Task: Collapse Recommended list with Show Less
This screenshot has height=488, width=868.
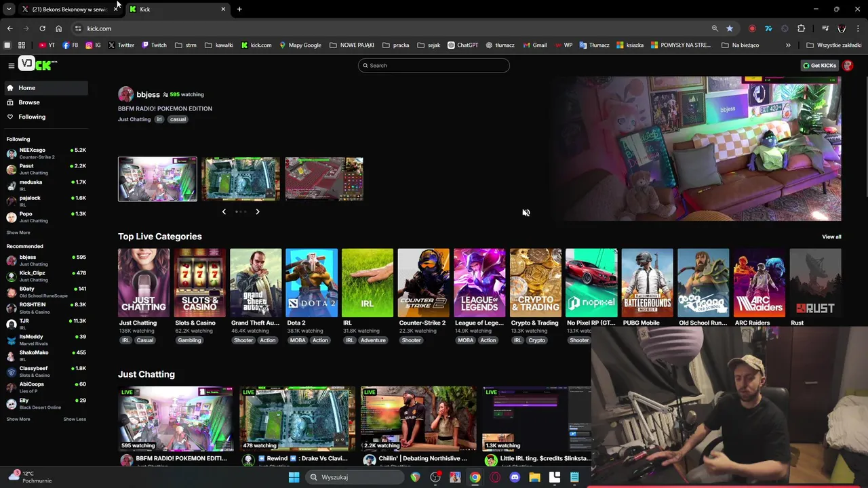Action: pyautogui.click(x=75, y=419)
